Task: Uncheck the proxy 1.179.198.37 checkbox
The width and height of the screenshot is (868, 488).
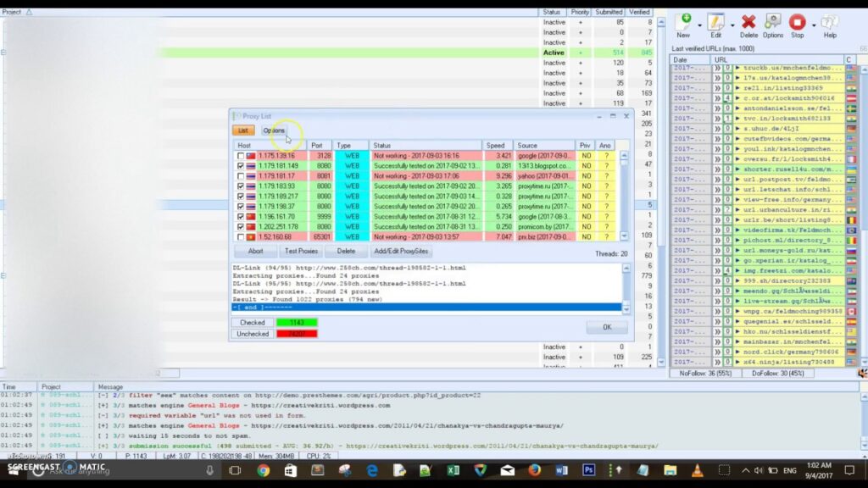Action: click(x=240, y=207)
